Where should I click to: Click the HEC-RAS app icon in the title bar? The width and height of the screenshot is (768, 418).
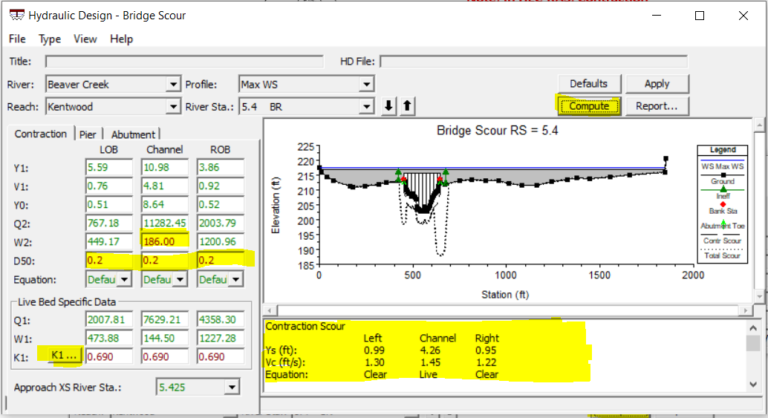coord(17,15)
